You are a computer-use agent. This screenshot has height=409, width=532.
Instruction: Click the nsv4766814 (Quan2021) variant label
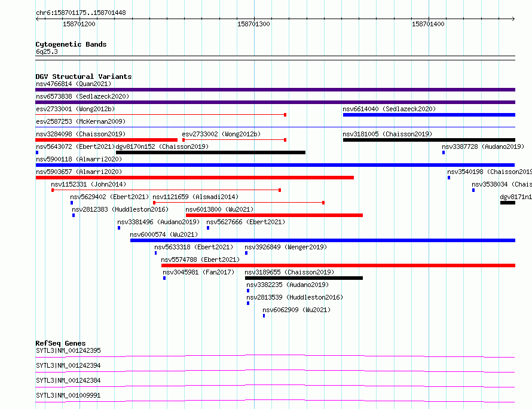tap(74, 84)
